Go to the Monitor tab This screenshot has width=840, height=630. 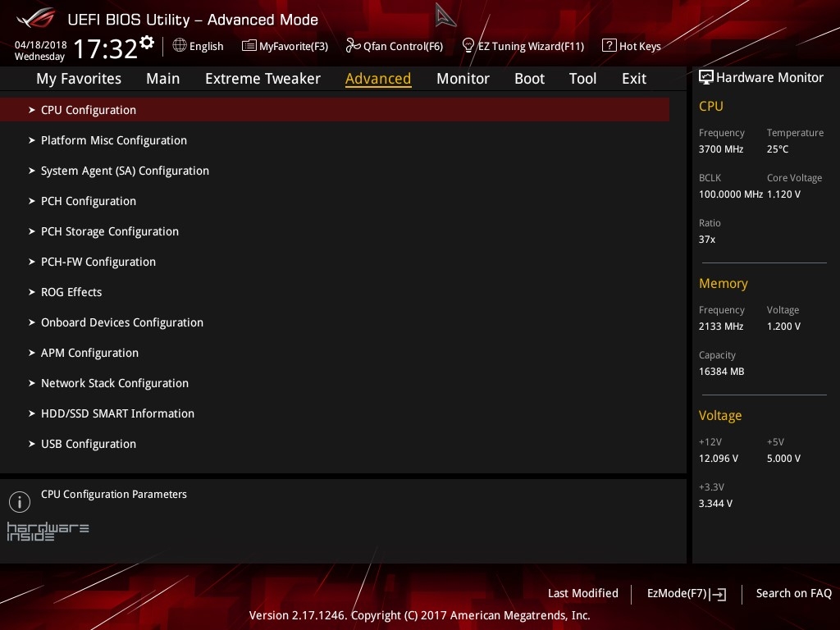pos(463,79)
